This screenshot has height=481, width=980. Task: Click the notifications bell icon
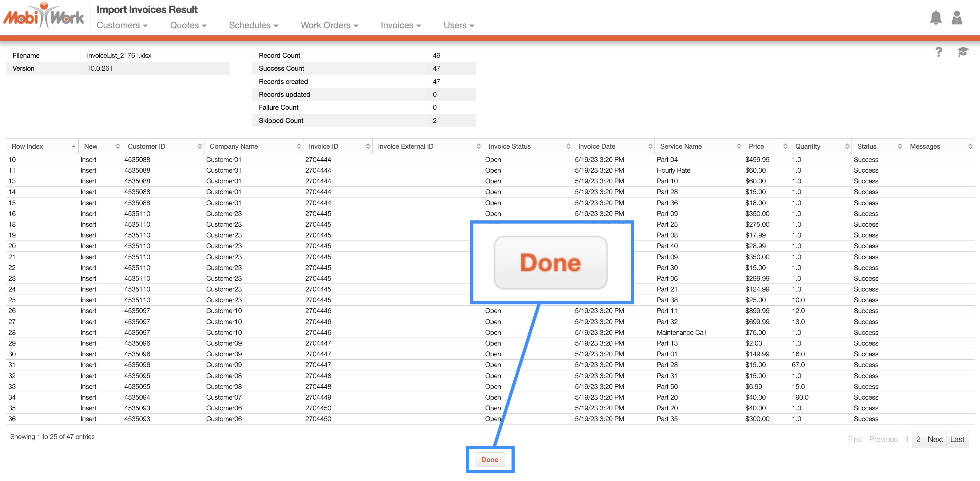935,18
